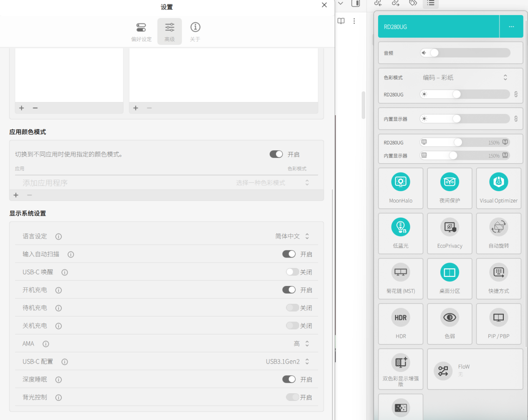528x420 pixels.
Task: Toggle 输入自动扫描 switch
Action: (x=289, y=254)
